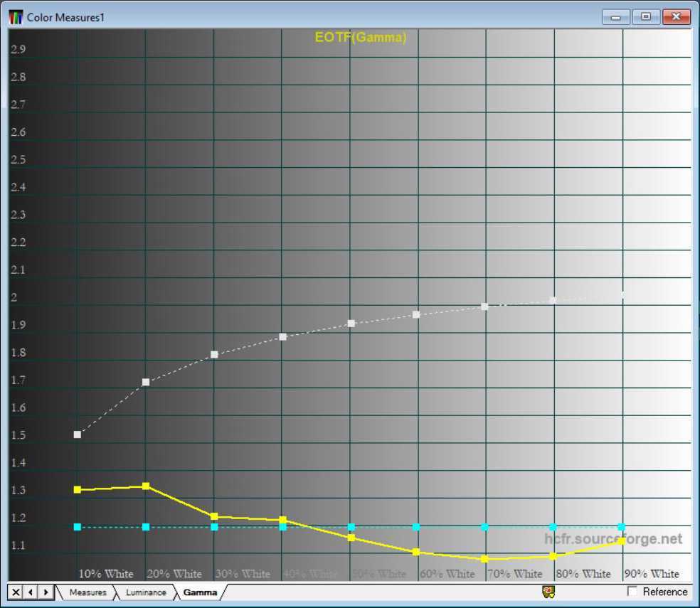
Task: Switch to the Measures tab
Action: pos(87,592)
